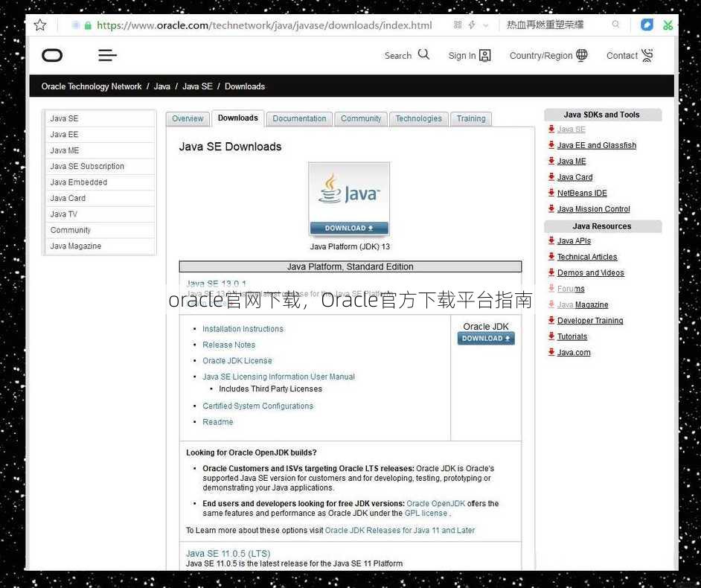This screenshot has height=588, width=701.
Task: Select Java Embedded sidebar item
Action: [100, 182]
